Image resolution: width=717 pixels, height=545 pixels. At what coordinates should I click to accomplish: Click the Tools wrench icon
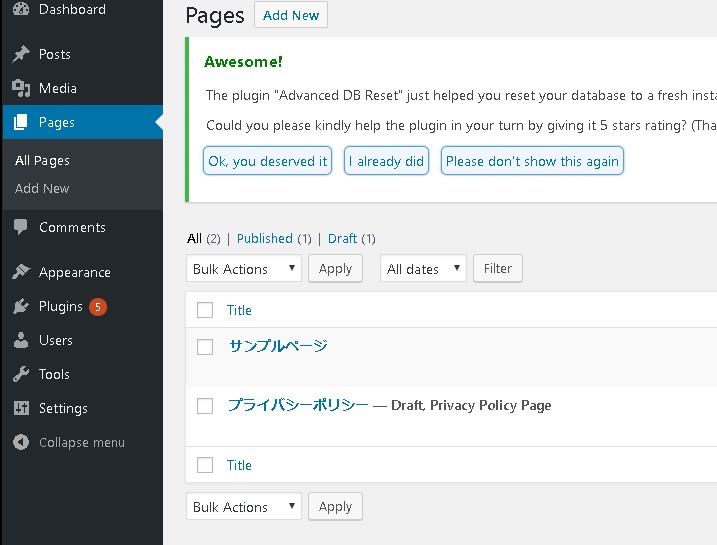coord(21,374)
